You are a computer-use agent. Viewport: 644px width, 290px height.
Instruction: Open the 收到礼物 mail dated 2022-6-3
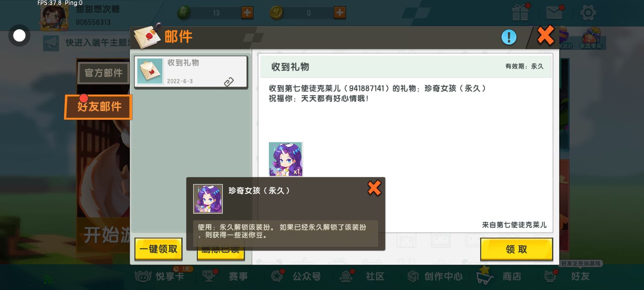(191, 72)
